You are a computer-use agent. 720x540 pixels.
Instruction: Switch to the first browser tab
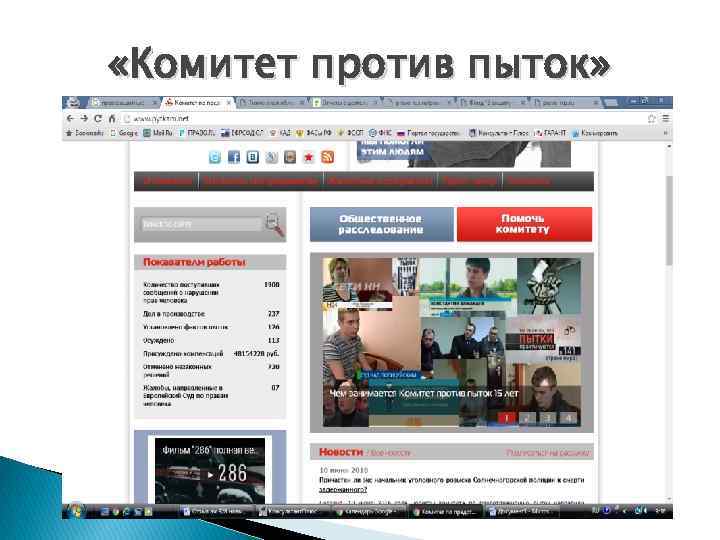pos(122,103)
